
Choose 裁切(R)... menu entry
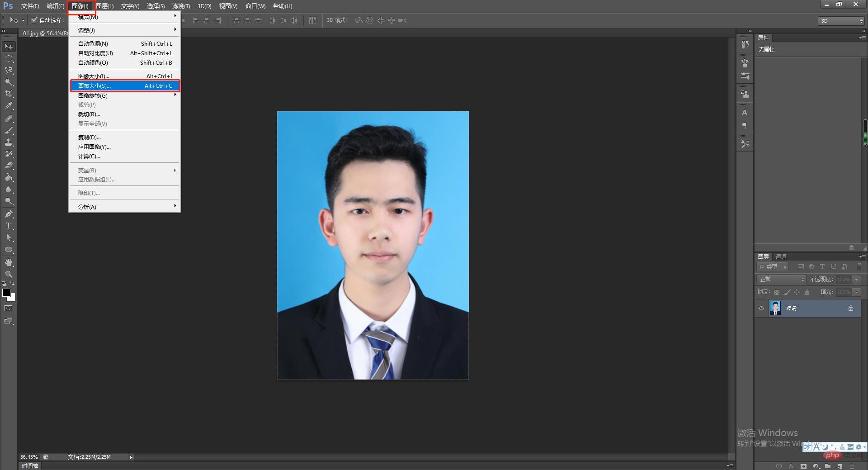[125, 114]
